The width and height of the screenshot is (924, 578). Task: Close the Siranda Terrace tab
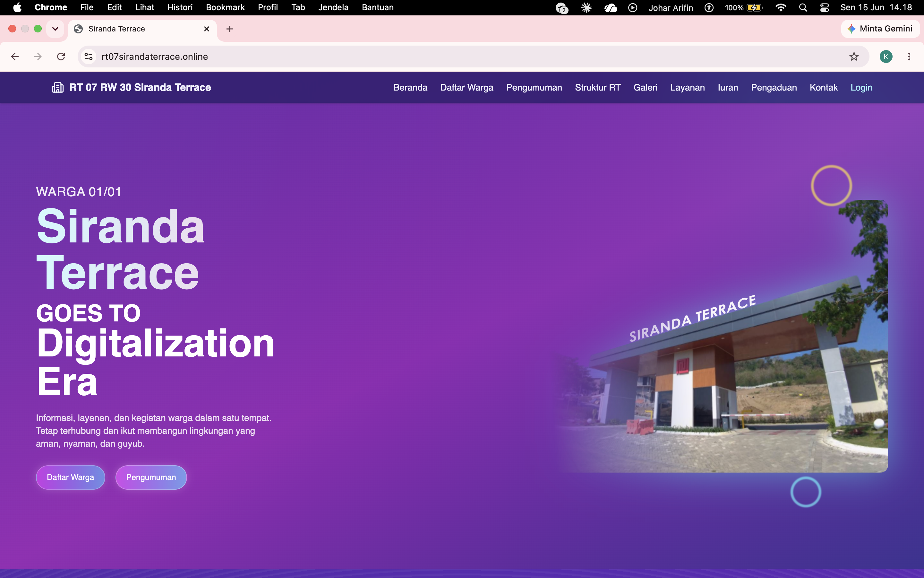pyautogui.click(x=207, y=29)
